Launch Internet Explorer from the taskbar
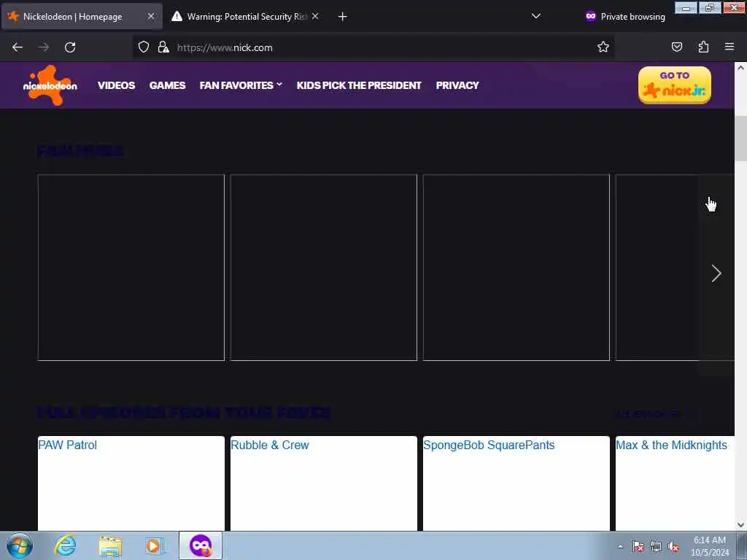 tap(65, 545)
